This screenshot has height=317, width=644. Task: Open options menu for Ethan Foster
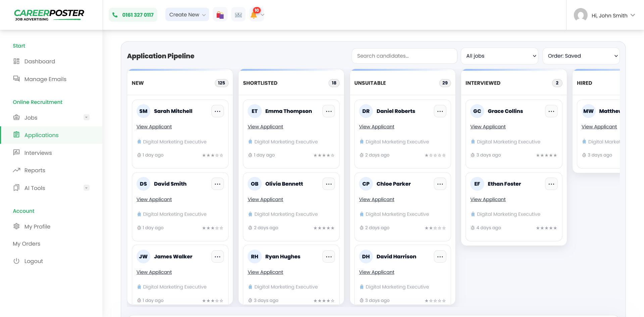point(551,184)
